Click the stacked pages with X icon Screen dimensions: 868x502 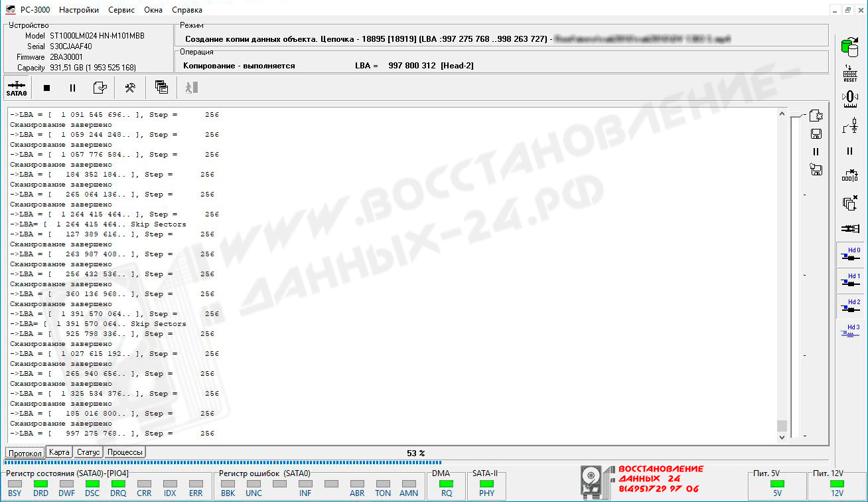849,203
